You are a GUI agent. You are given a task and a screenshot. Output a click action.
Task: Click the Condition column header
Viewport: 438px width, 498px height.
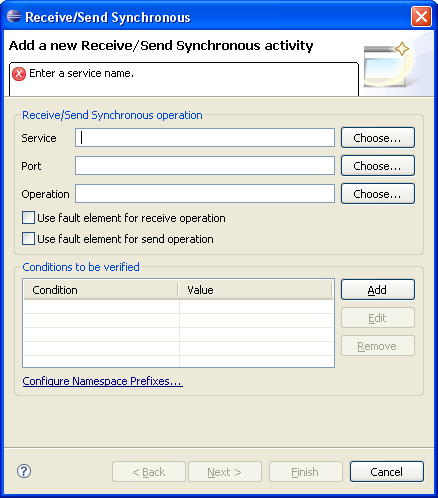(101, 290)
